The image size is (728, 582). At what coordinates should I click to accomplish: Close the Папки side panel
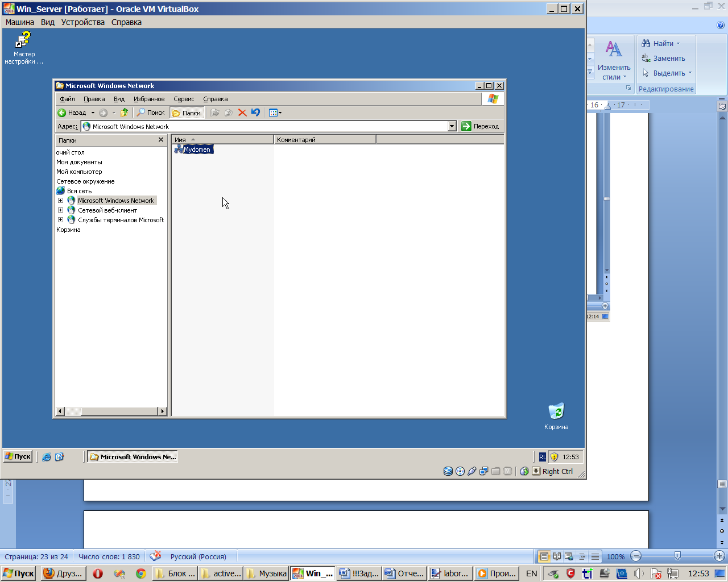(161, 139)
